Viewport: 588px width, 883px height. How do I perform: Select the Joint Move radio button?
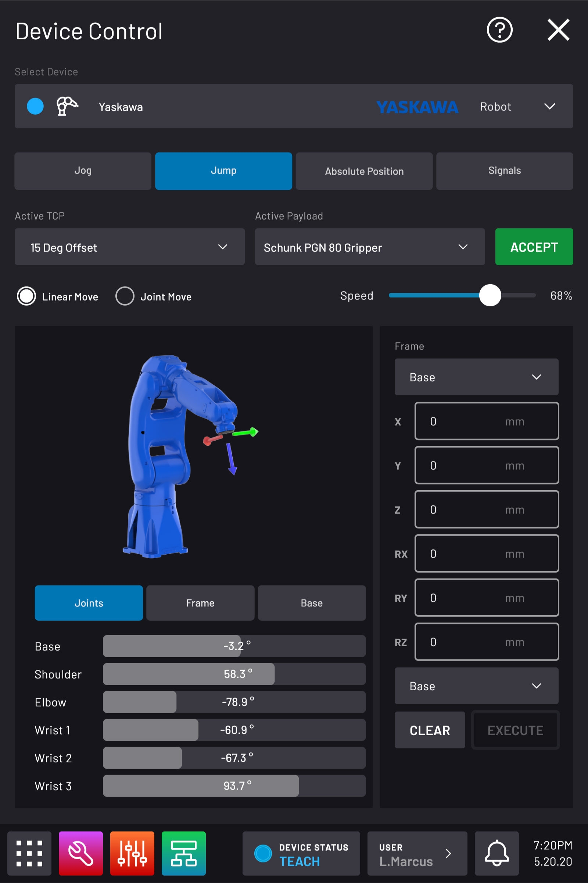[125, 296]
